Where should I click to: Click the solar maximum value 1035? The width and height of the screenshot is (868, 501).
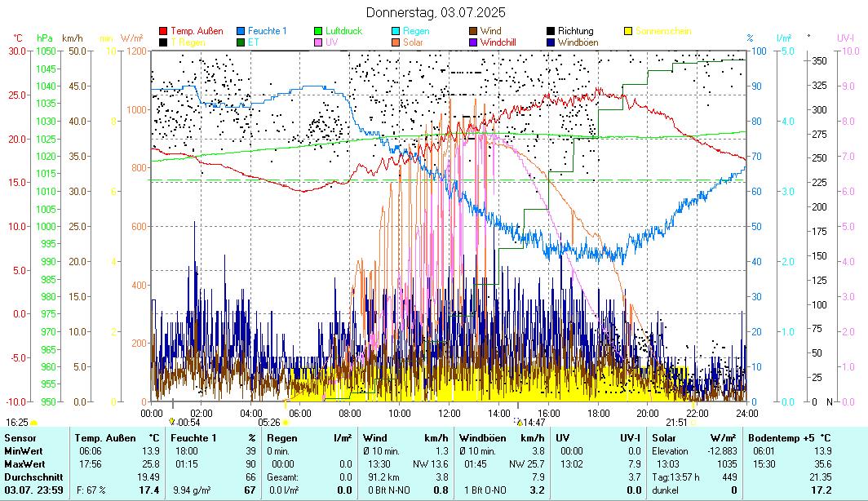(728, 464)
